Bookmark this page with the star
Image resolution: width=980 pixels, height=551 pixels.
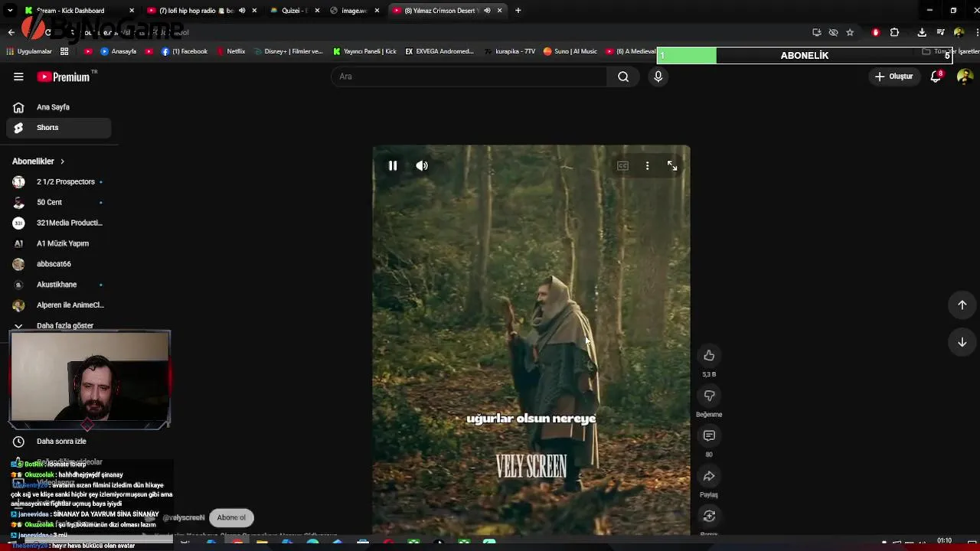(x=850, y=32)
